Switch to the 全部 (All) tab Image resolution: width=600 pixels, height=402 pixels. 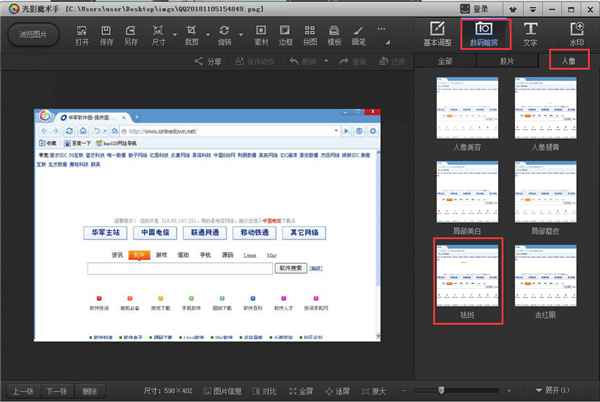pos(444,61)
